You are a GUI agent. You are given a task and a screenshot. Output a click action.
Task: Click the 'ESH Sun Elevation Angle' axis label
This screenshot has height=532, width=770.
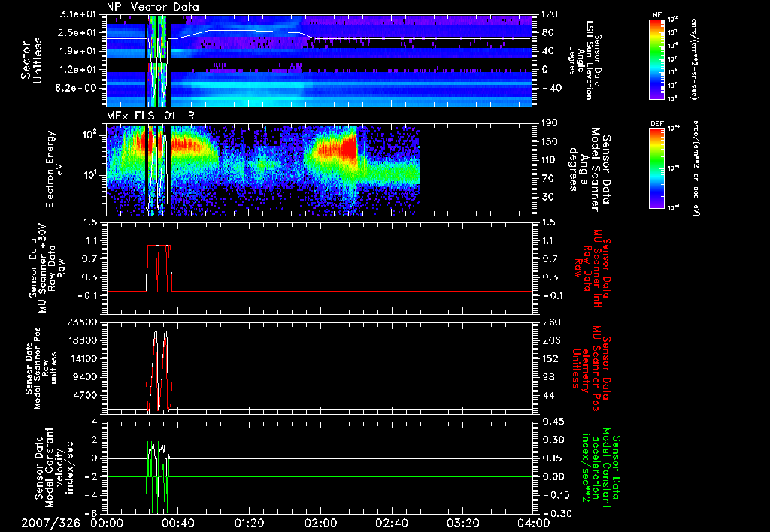tap(584, 60)
